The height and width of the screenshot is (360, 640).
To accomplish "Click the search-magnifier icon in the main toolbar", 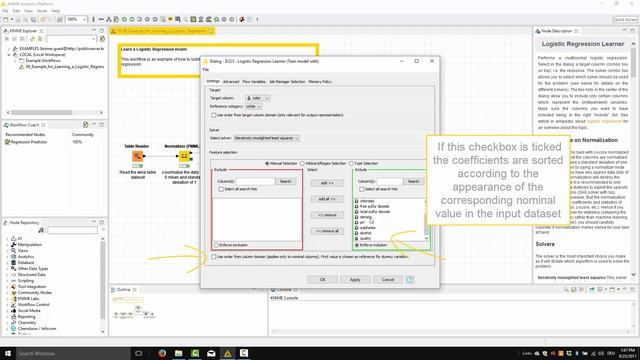I will pyautogui.click(x=178, y=19).
